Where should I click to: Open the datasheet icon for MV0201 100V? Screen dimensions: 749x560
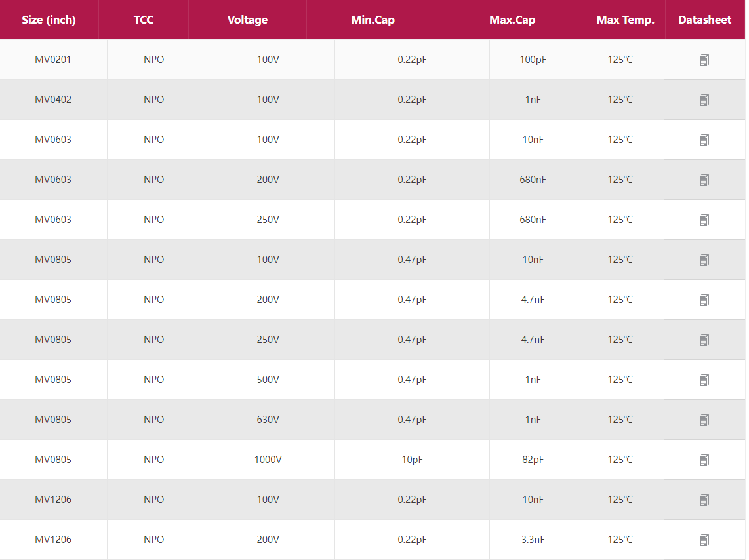(x=704, y=60)
